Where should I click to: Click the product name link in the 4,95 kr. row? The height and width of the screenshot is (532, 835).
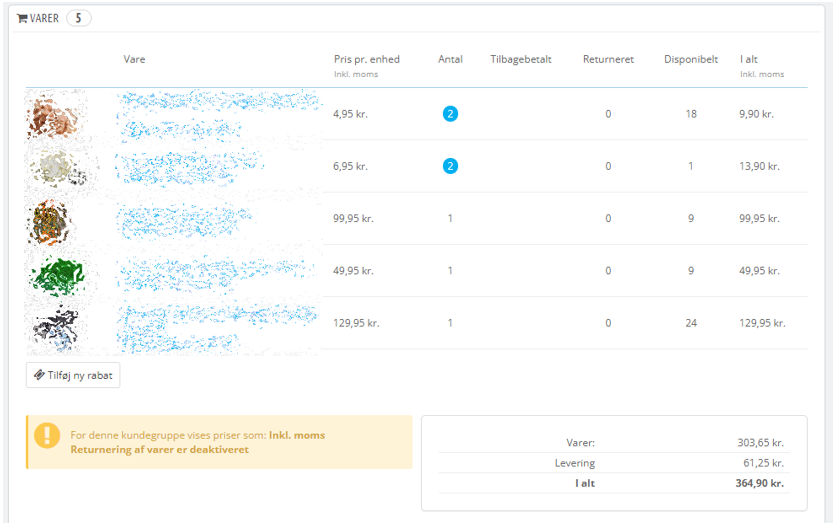(x=218, y=115)
